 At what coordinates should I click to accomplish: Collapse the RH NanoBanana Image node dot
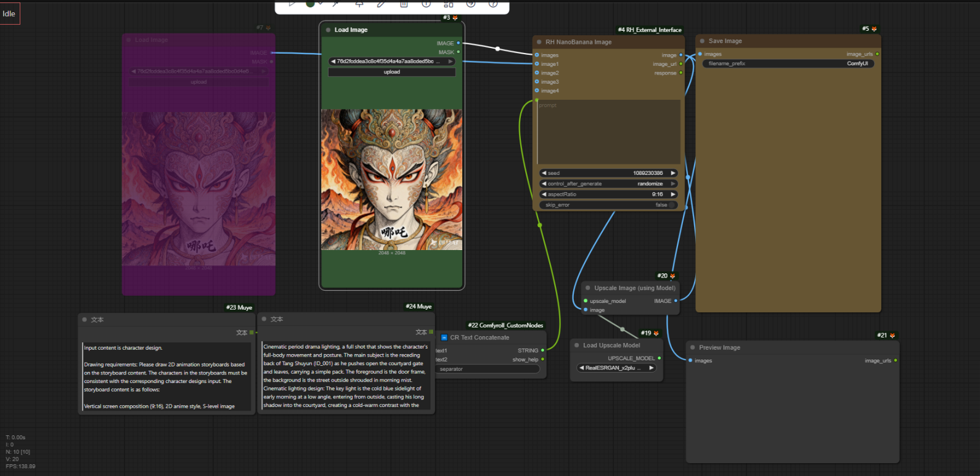pyautogui.click(x=539, y=42)
